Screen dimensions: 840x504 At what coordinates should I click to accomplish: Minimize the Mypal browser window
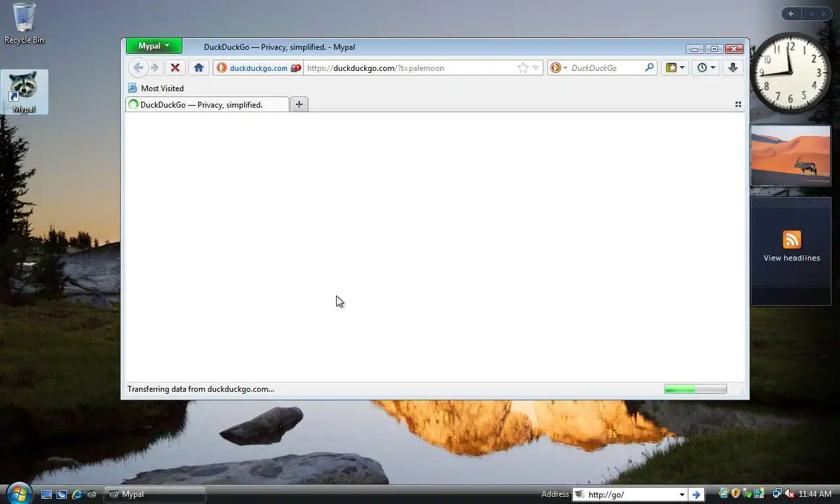tap(695, 49)
